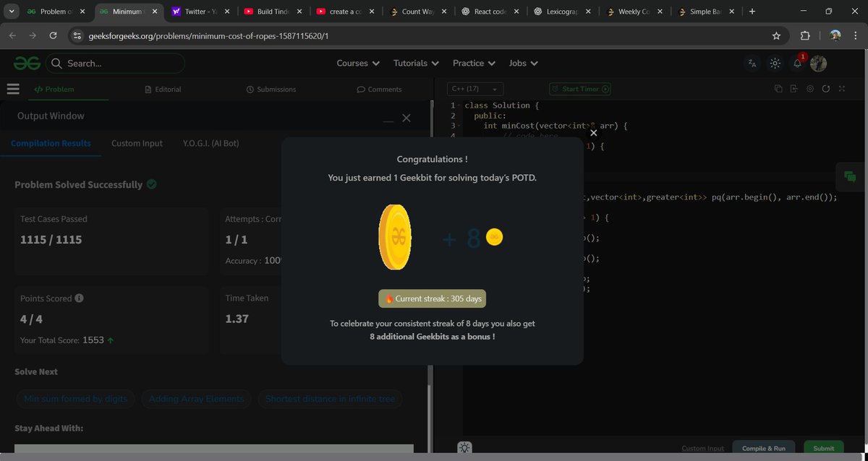The width and height of the screenshot is (868, 461).
Task: Click the large Geekbit gold coin
Action: click(x=395, y=237)
